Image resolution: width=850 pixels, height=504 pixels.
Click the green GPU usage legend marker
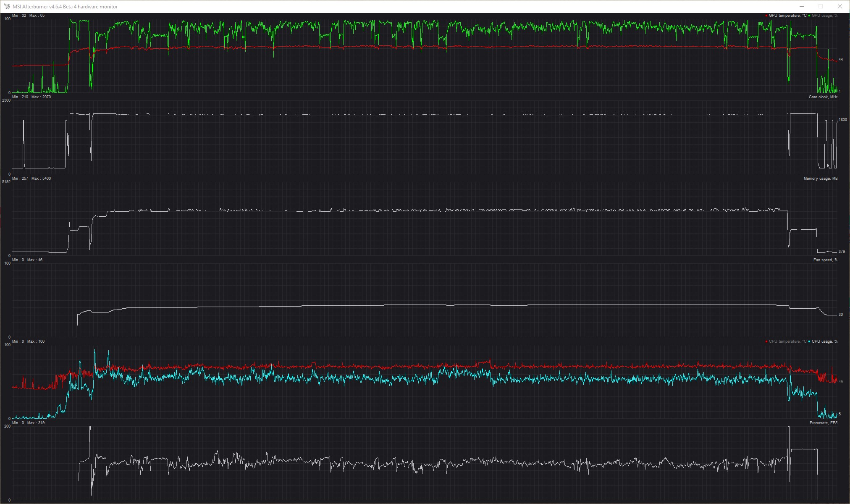pos(809,16)
